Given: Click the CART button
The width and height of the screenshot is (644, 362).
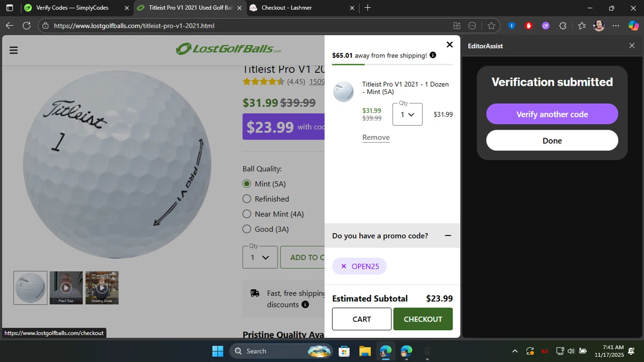Looking at the screenshot, I should click(361, 319).
